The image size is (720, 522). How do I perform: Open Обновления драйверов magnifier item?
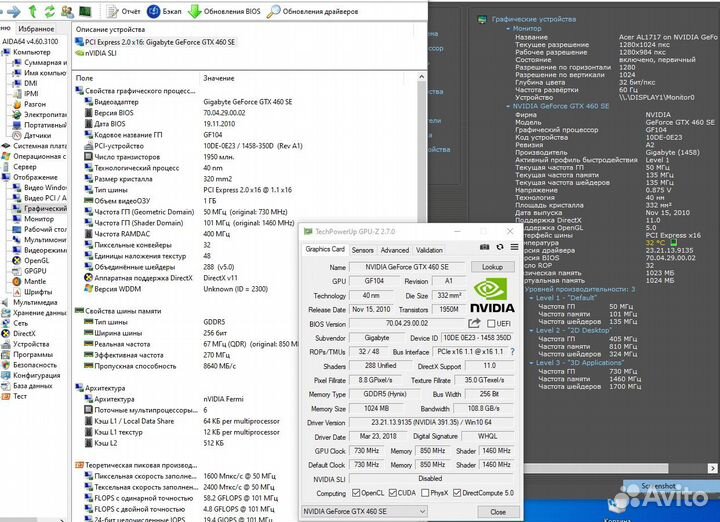pos(313,11)
